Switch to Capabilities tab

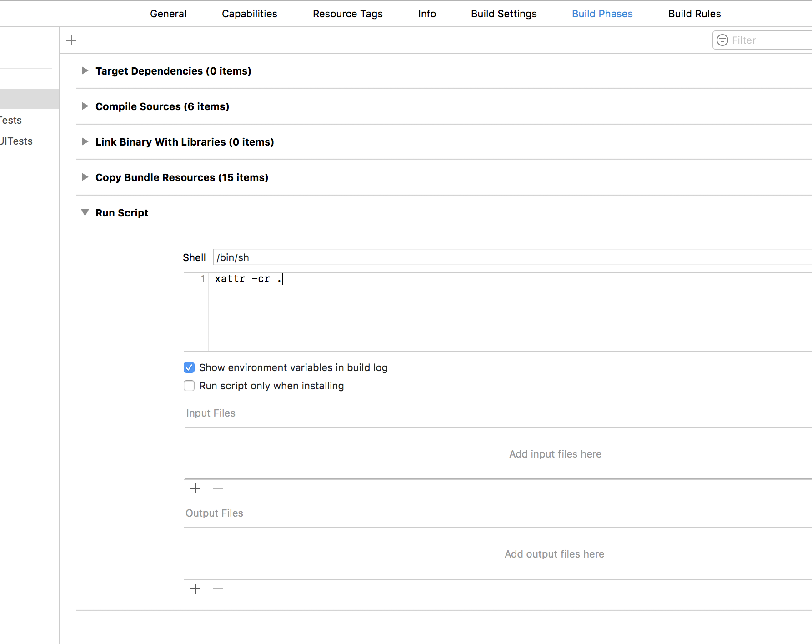[250, 14]
